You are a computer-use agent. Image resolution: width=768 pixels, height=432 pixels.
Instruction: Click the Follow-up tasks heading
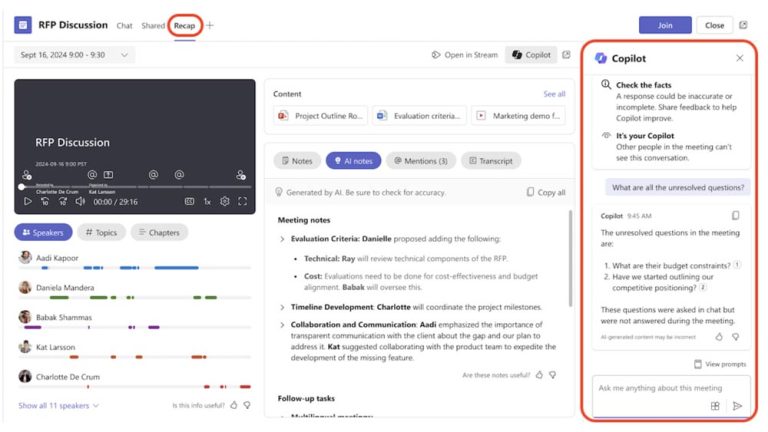(x=306, y=398)
